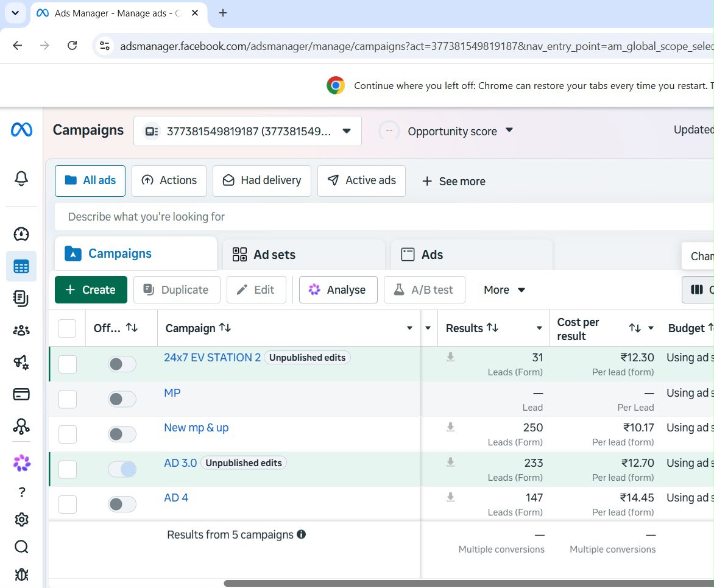Image resolution: width=714 pixels, height=588 pixels.
Task: Open Campaign column dropdown arrow
Action: point(409,328)
